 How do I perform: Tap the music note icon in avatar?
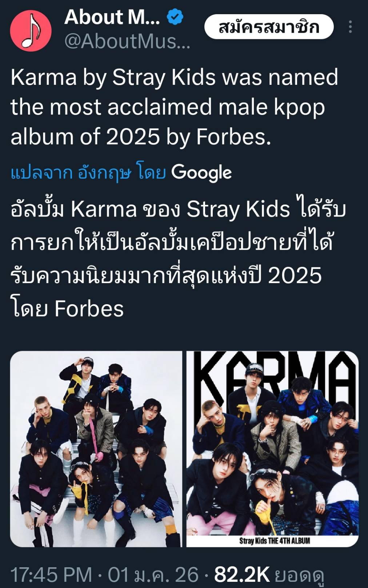31,31
